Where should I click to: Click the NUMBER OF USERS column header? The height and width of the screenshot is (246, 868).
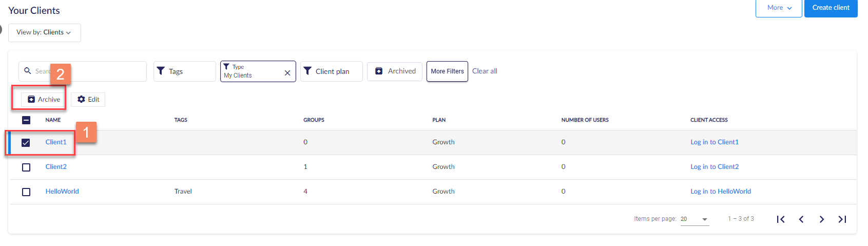point(585,120)
